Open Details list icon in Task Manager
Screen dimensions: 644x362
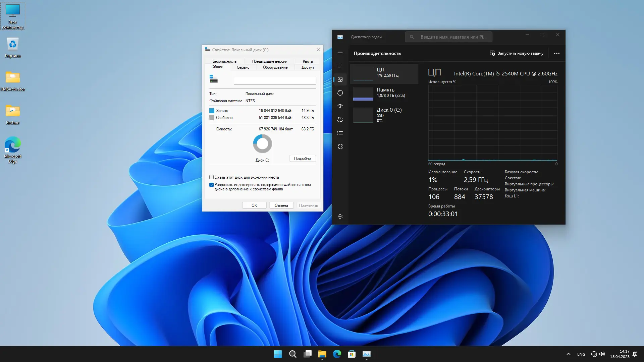[340, 133]
